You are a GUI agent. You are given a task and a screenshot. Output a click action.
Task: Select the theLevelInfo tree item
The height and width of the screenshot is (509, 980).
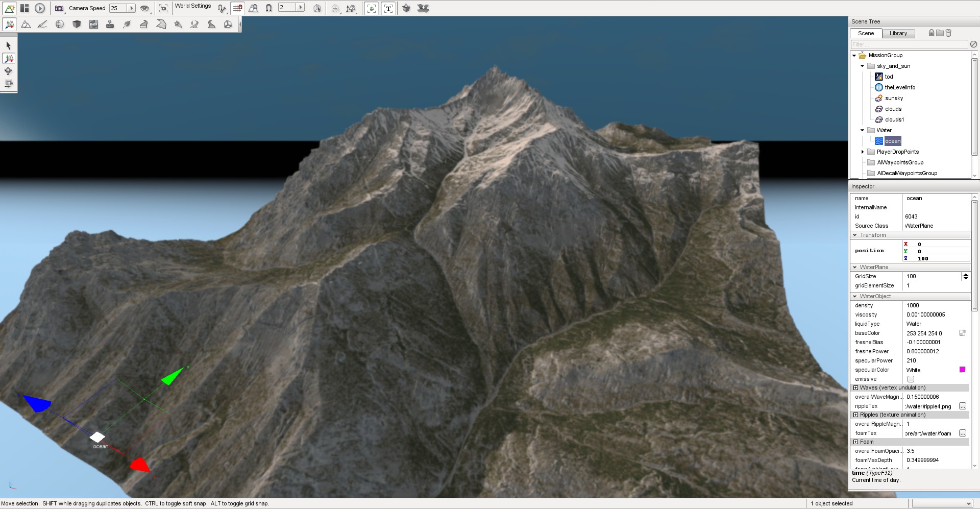[x=900, y=87]
